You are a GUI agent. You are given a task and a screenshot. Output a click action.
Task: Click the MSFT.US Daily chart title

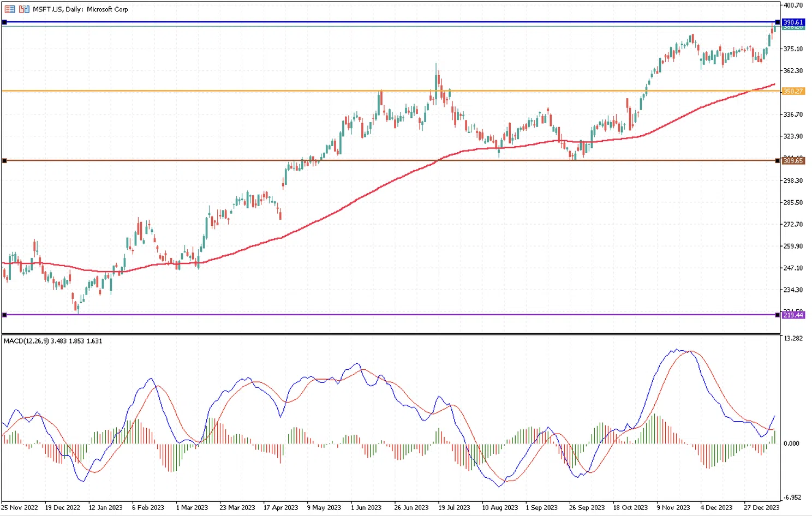tap(80, 9)
